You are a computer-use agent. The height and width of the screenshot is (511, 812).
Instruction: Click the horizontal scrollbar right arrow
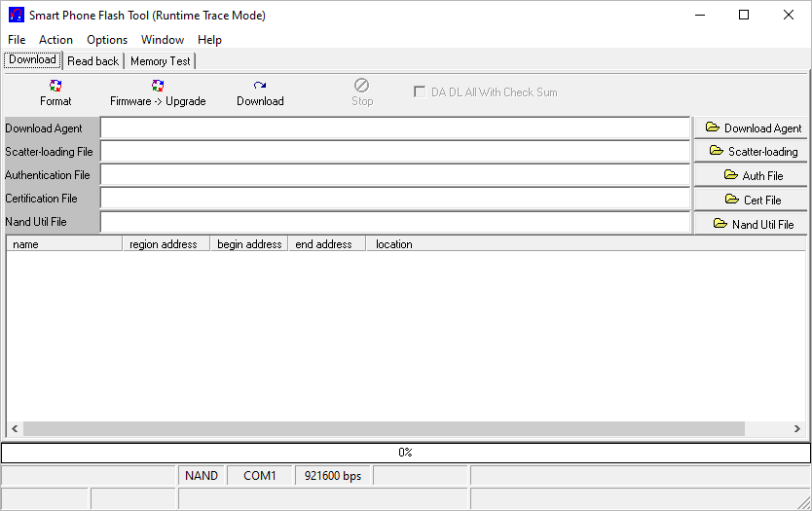point(797,428)
